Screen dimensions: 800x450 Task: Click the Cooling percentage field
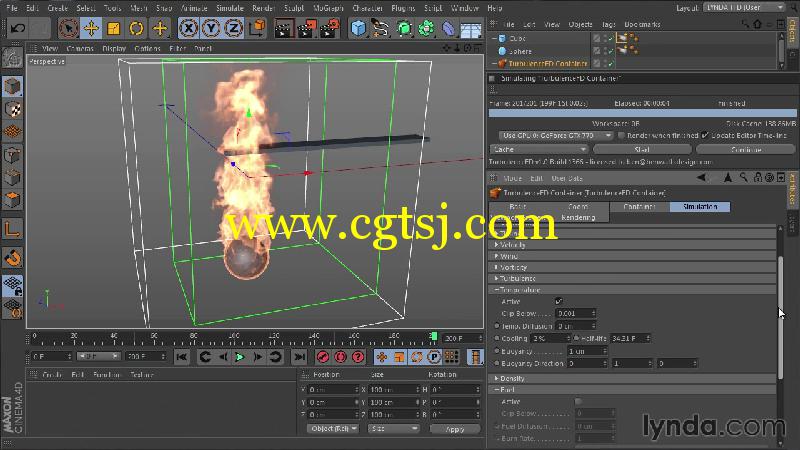[551, 338]
